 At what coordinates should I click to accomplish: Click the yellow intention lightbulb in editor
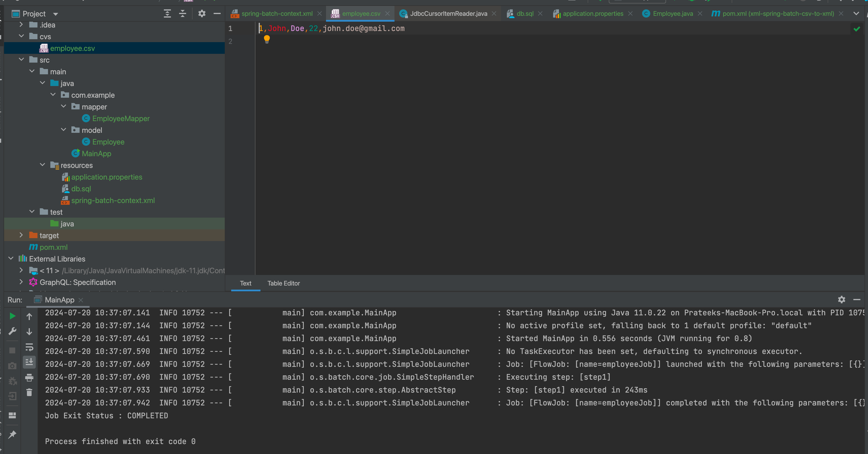[x=267, y=39]
